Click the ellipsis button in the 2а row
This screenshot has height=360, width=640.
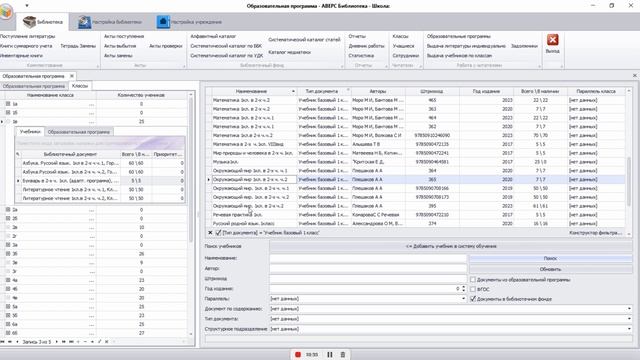pyautogui.click(x=91, y=210)
